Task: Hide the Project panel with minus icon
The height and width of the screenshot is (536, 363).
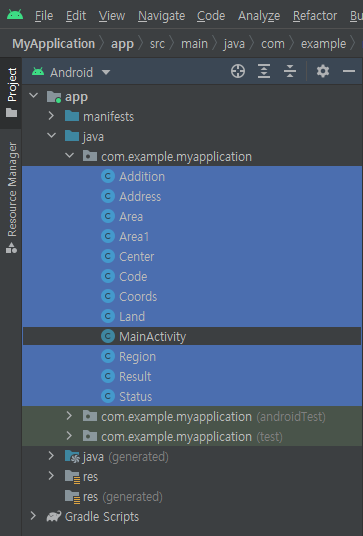Action: point(349,71)
